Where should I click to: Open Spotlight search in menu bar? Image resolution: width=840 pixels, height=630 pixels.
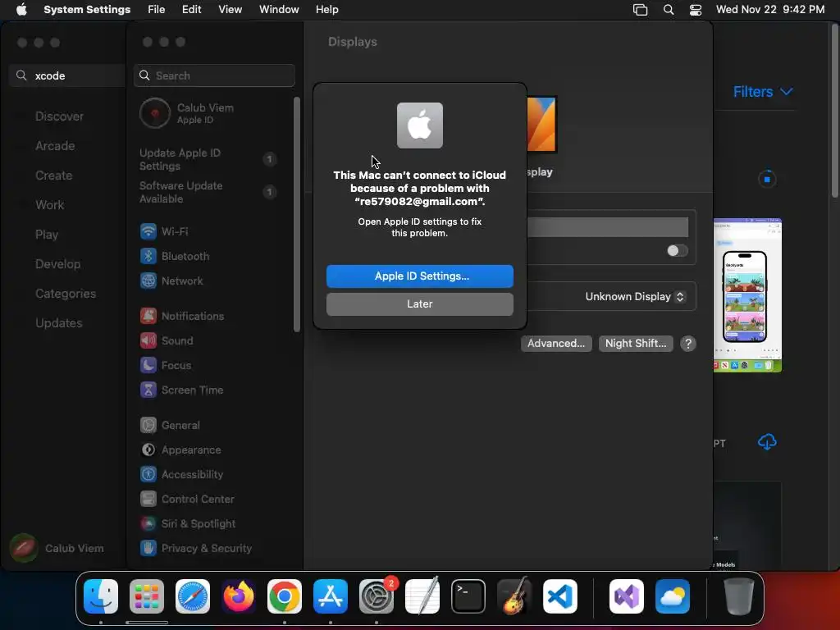[668, 10]
